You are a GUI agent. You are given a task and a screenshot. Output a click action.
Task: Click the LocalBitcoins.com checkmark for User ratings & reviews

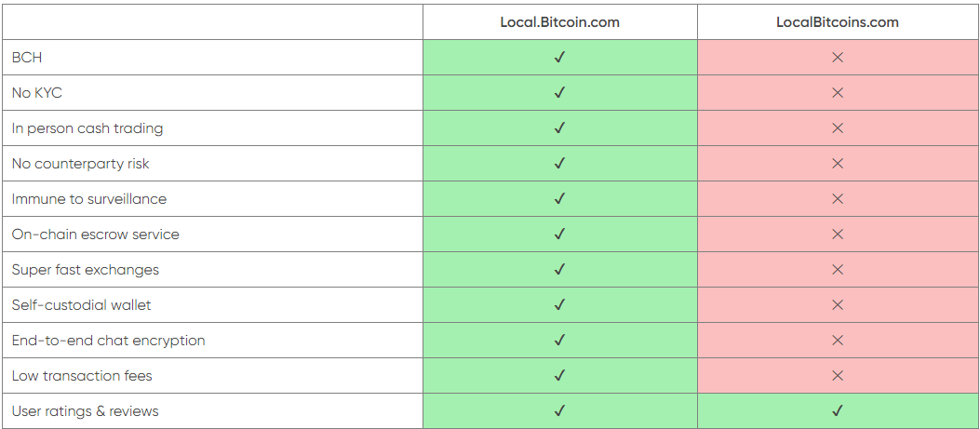point(838,411)
